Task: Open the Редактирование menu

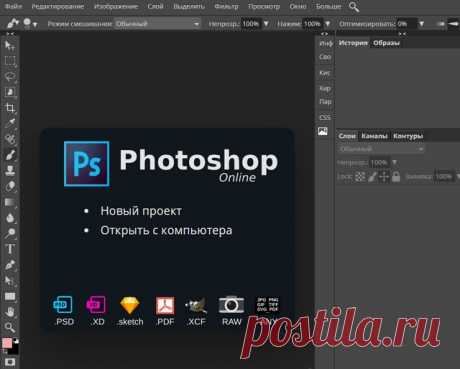Action: (58, 6)
